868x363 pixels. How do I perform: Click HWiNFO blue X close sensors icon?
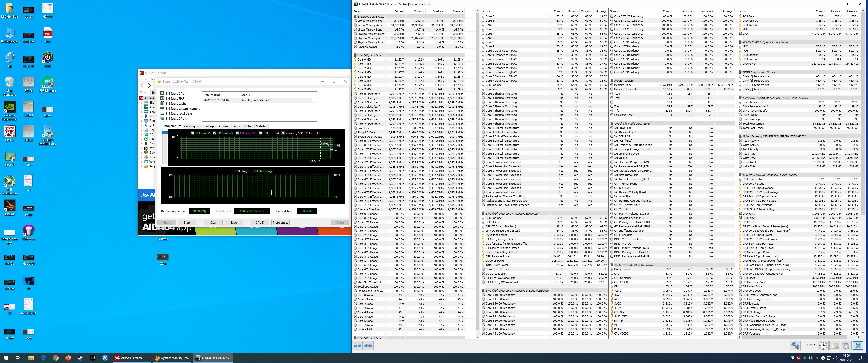click(x=858, y=346)
